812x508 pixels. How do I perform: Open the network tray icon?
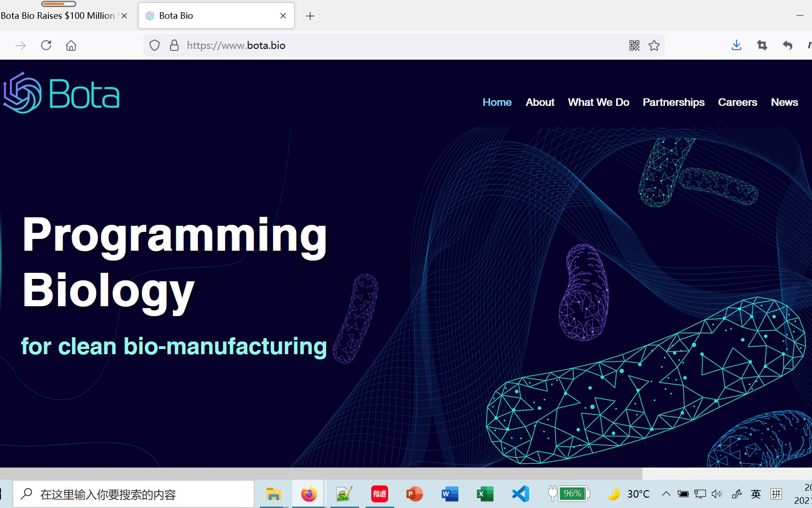700,494
